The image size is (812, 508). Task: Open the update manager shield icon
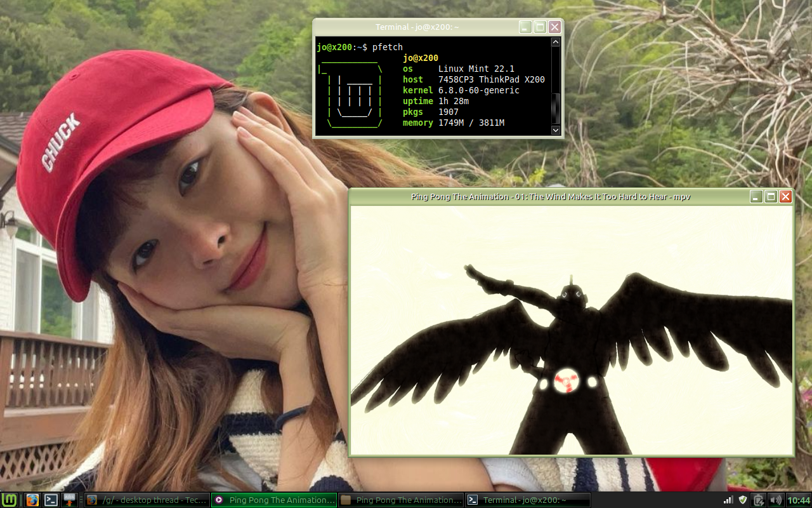coord(743,500)
